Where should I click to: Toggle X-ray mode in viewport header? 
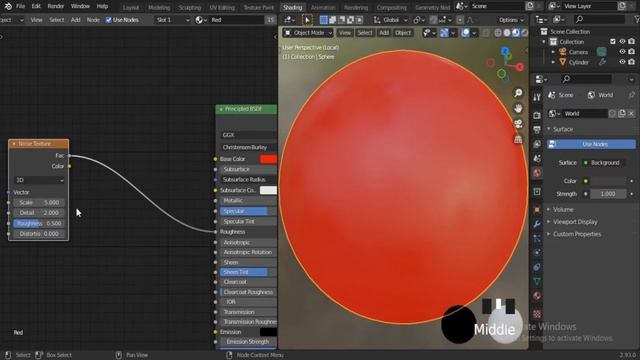click(486, 33)
